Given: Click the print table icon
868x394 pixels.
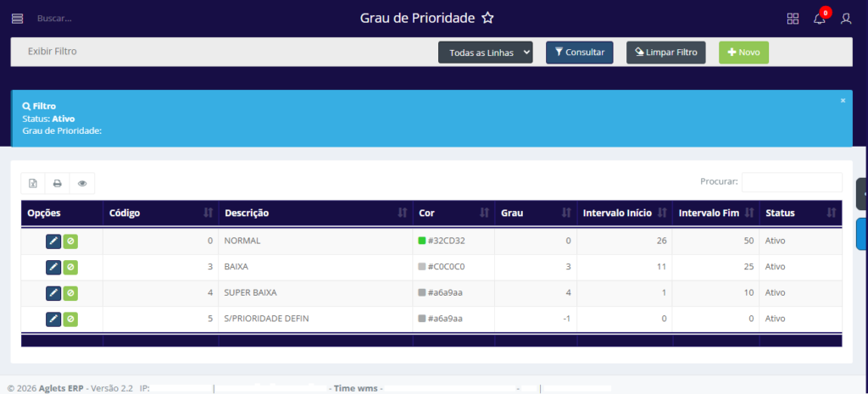Looking at the screenshot, I should 58,183.
